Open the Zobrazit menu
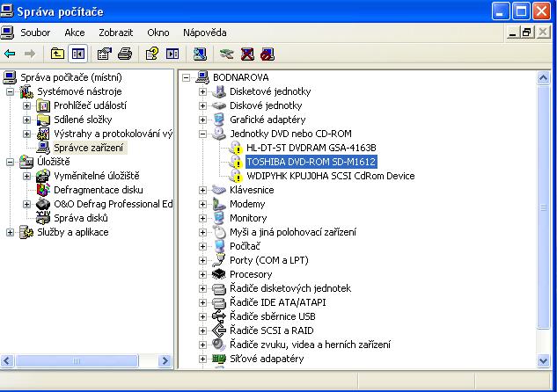Screen dimensions: 557x392 [x=116, y=33]
